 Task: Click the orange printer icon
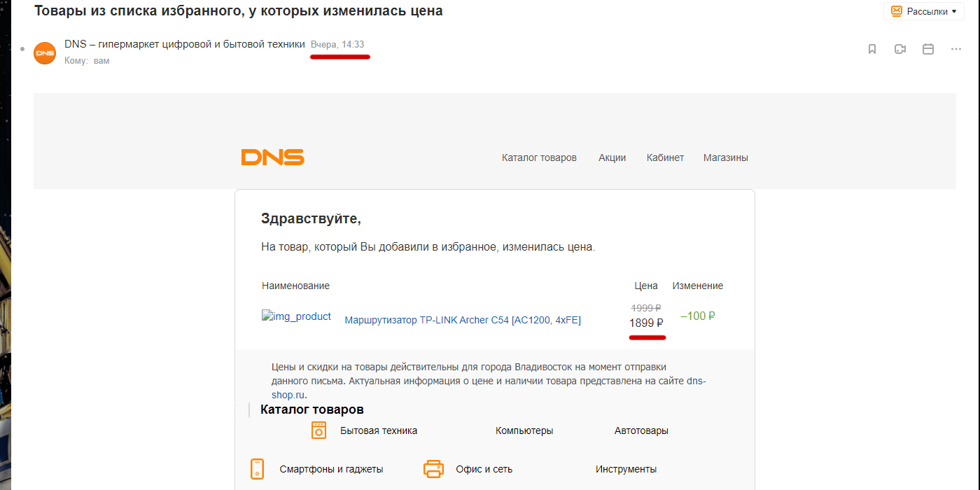pos(433,469)
